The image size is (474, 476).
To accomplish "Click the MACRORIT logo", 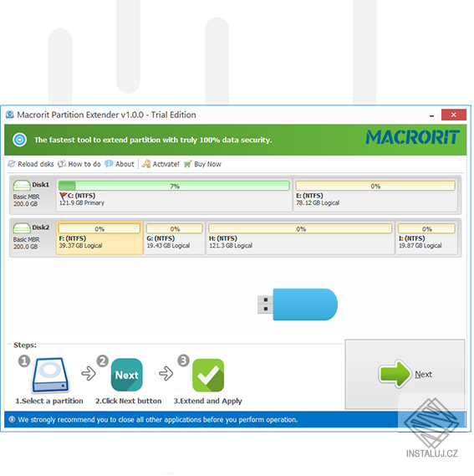I will click(413, 137).
